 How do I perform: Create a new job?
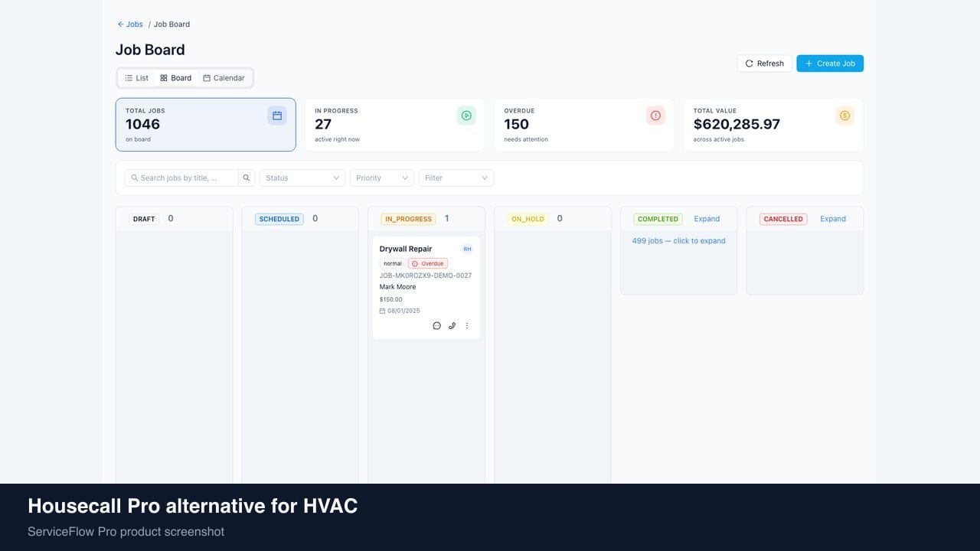tap(830, 64)
